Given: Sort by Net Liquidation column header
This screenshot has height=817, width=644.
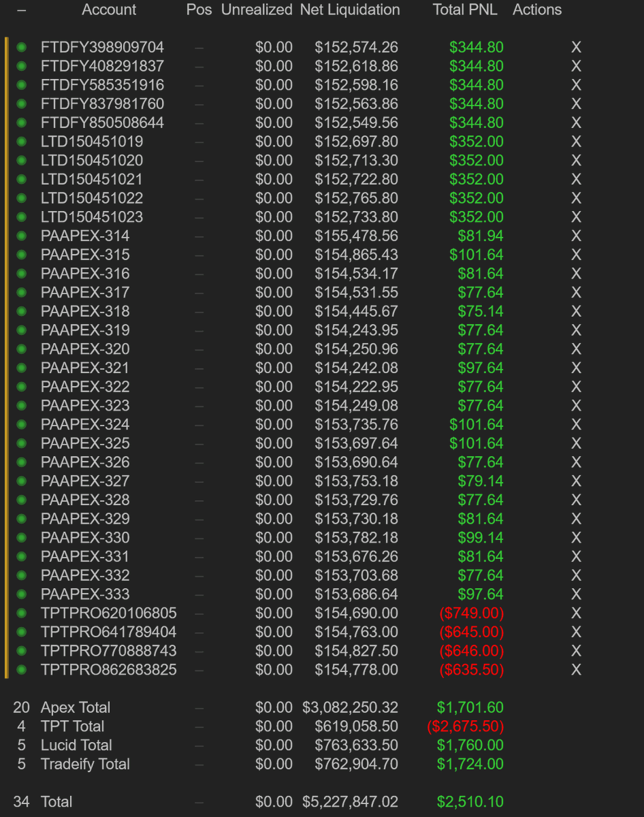Looking at the screenshot, I should (350, 10).
